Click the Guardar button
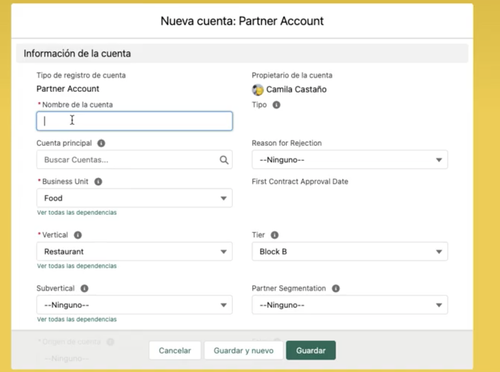 click(x=311, y=350)
